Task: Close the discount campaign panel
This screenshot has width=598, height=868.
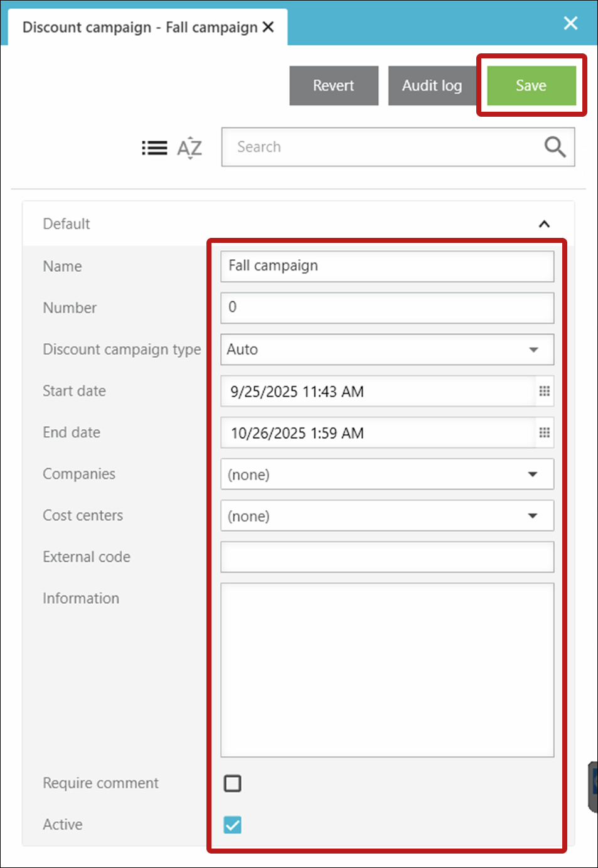Action: point(570,23)
